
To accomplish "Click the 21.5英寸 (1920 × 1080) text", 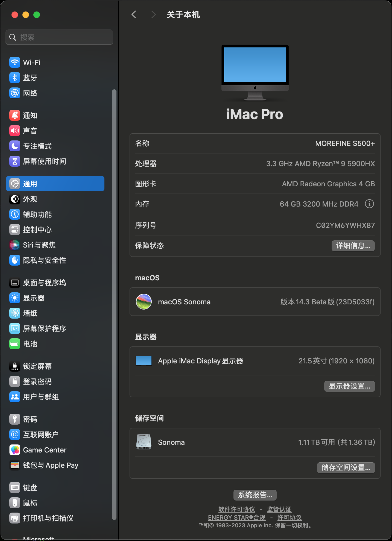I will [x=337, y=361].
